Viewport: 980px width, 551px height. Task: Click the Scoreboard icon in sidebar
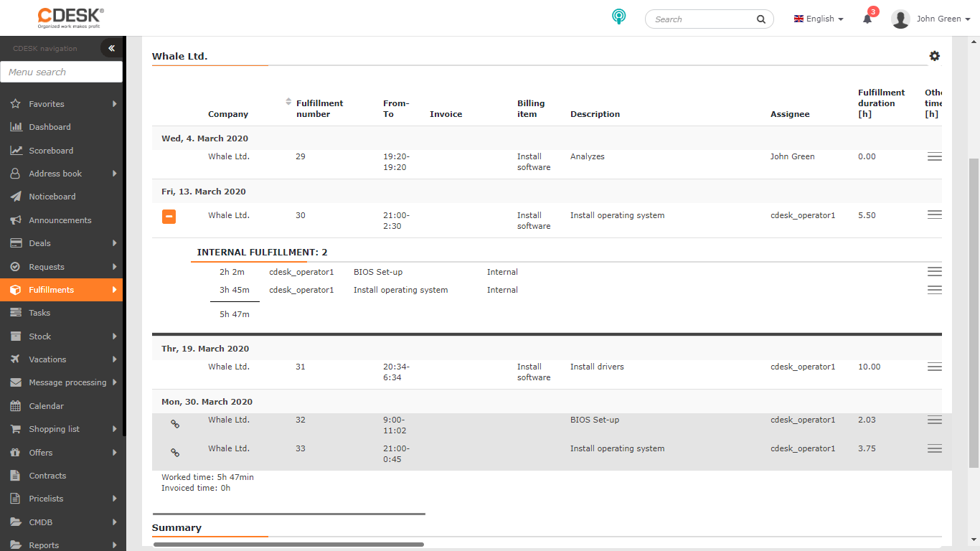tap(16, 151)
